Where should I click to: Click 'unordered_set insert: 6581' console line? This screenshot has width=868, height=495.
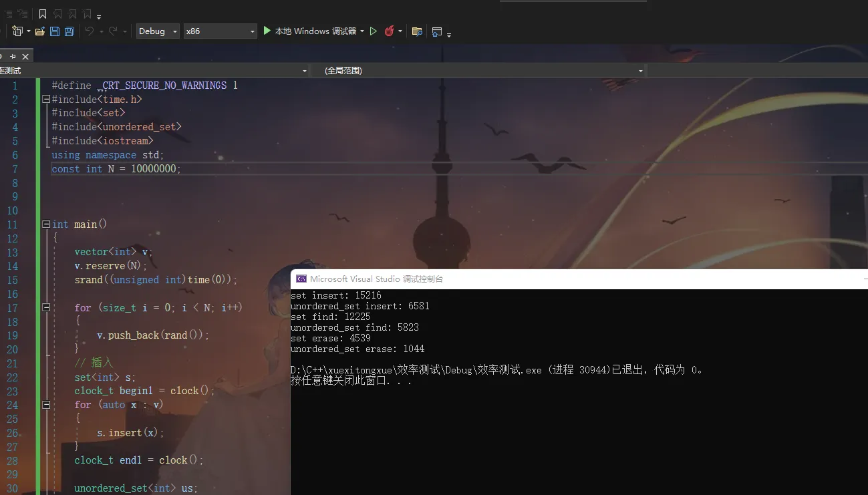point(360,306)
